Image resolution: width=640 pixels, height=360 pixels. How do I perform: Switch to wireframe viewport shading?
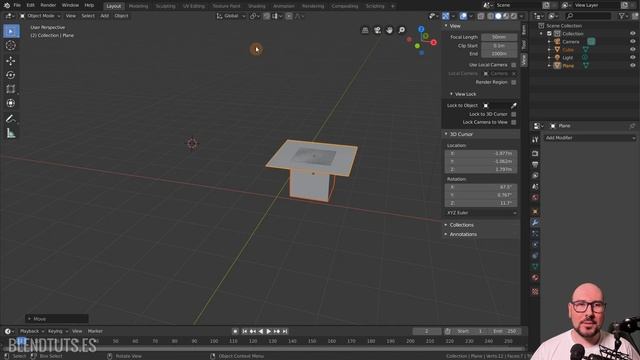(x=491, y=16)
